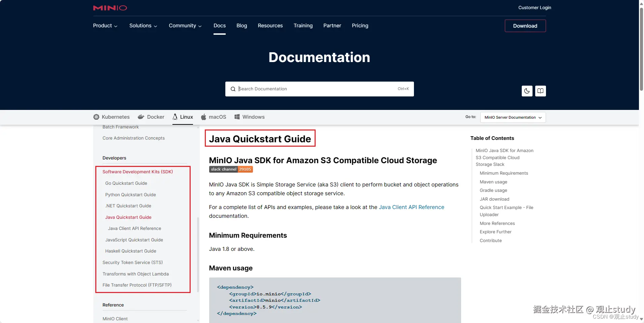Image resolution: width=644 pixels, height=323 pixels.
Task: Open Java Client API Reference in sidebar
Action: [x=134, y=229]
